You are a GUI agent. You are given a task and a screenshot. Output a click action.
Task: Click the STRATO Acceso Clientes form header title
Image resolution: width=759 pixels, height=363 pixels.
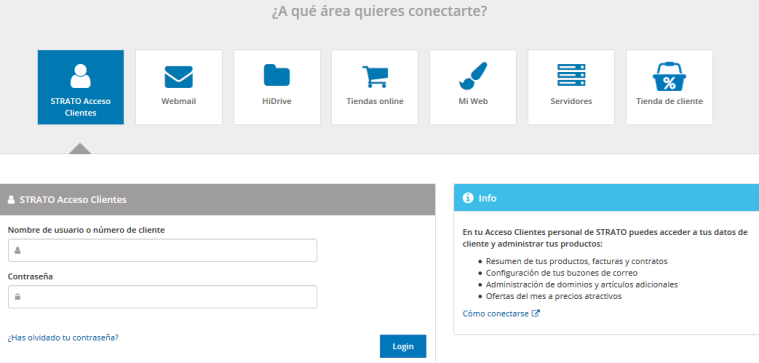coord(73,199)
